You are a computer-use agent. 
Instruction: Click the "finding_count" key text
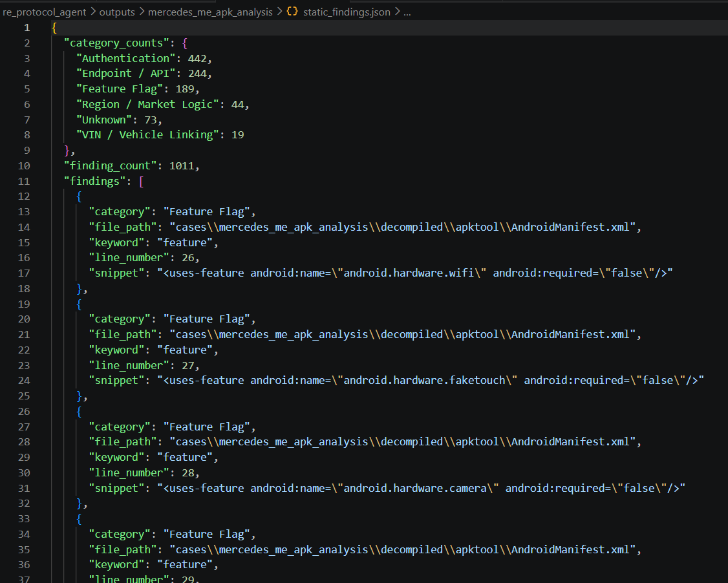coord(110,165)
